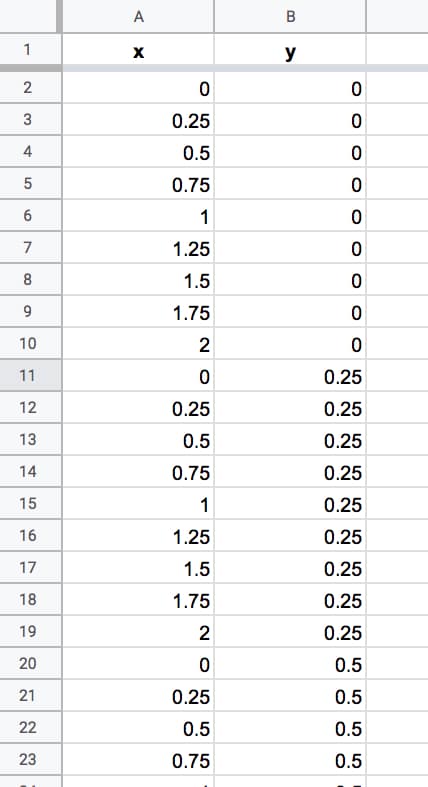Select cell B11 with value 0.25
The height and width of the screenshot is (787, 428).
pyautogui.click(x=291, y=375)
